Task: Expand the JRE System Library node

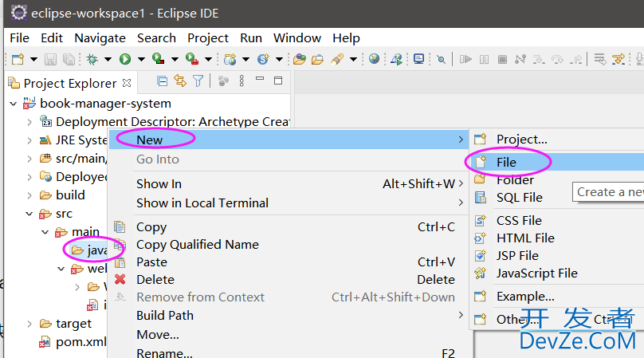Action: (x=29, y=140)
